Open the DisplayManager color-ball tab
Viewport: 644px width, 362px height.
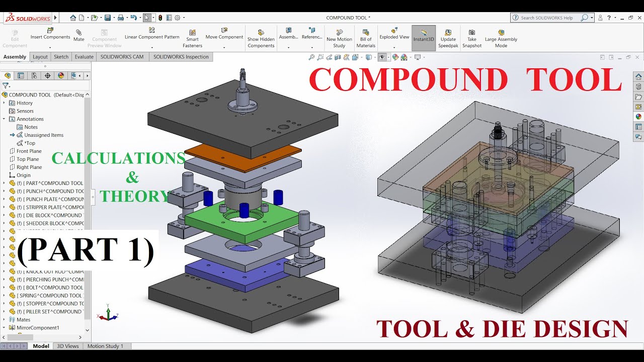61,76
